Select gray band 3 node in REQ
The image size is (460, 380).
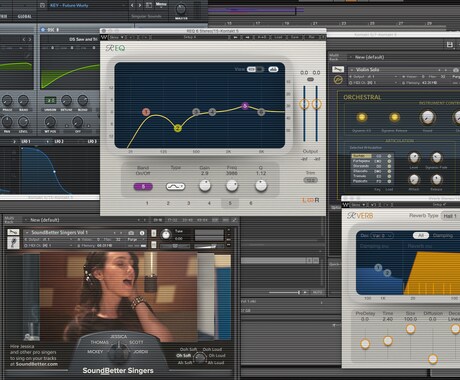pyautogui.click(x=196, y=112)
